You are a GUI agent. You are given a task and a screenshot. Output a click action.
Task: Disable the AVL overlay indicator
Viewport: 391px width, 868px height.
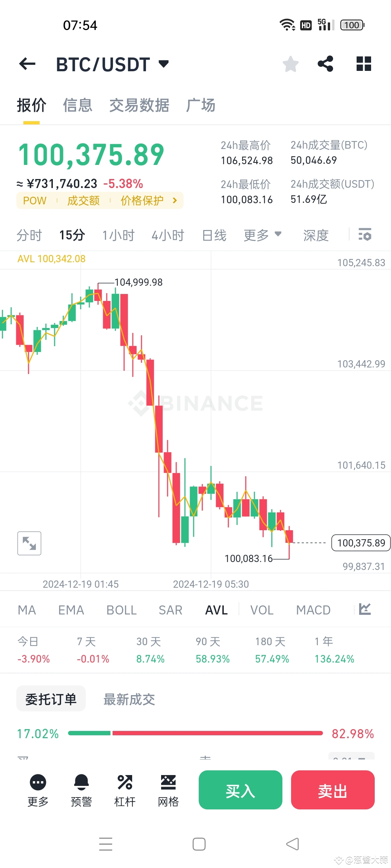pos(216,610)
